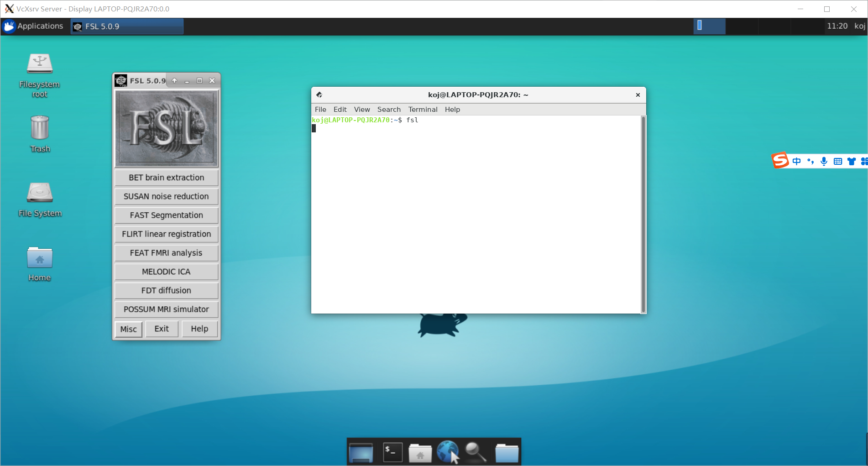
Task: Open the Applications menu
Action: coord(34,26)
